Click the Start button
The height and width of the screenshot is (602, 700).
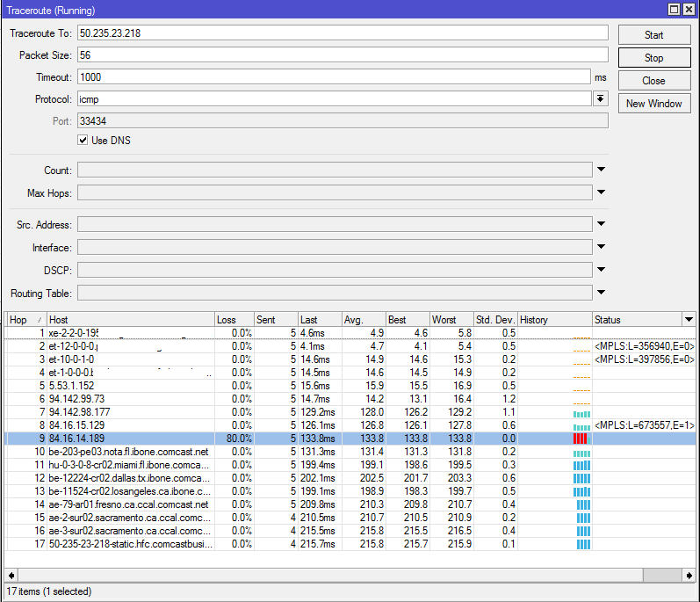[x=654, y=35]
